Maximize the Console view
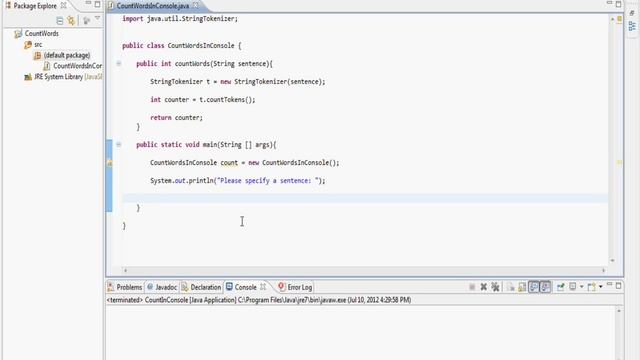Image resolution: width=640 pixels, height=360 pixels. tap(618, 286)
